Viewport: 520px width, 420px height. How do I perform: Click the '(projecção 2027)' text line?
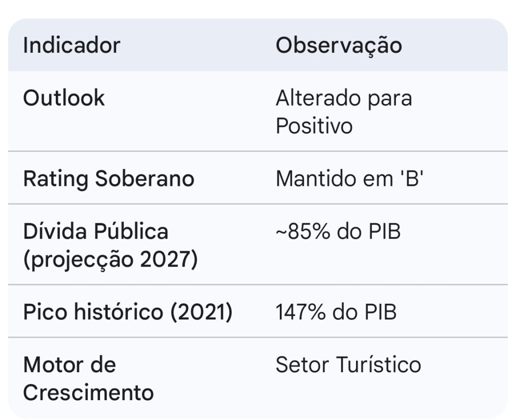pos(110,260)
